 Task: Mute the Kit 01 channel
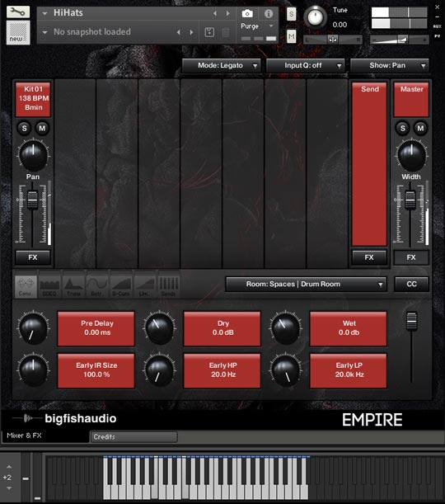(x=42, y=128)
